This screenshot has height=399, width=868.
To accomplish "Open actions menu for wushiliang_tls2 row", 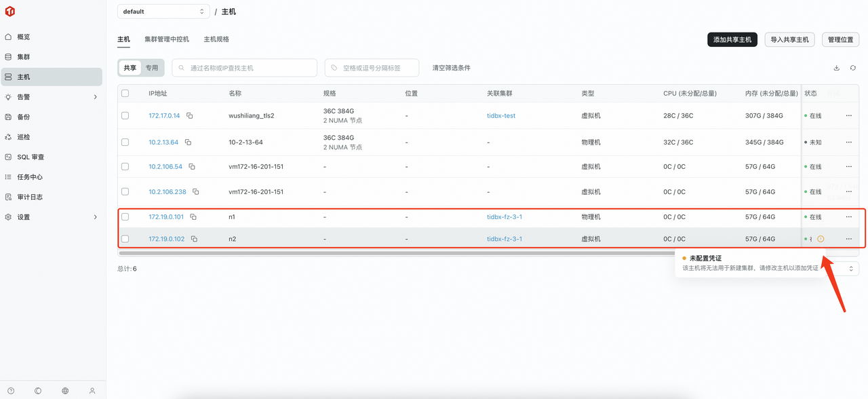I will pyautogui.click(x=848, y=115).
